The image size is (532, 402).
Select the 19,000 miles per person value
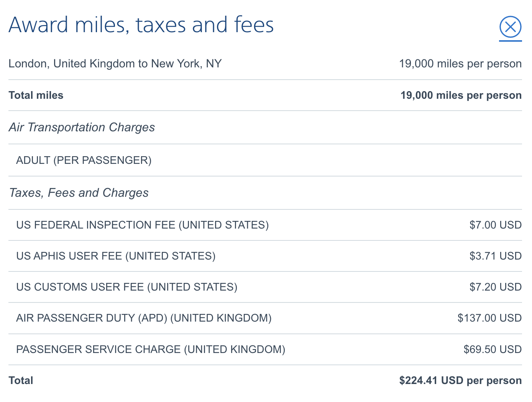coord(460,64)
